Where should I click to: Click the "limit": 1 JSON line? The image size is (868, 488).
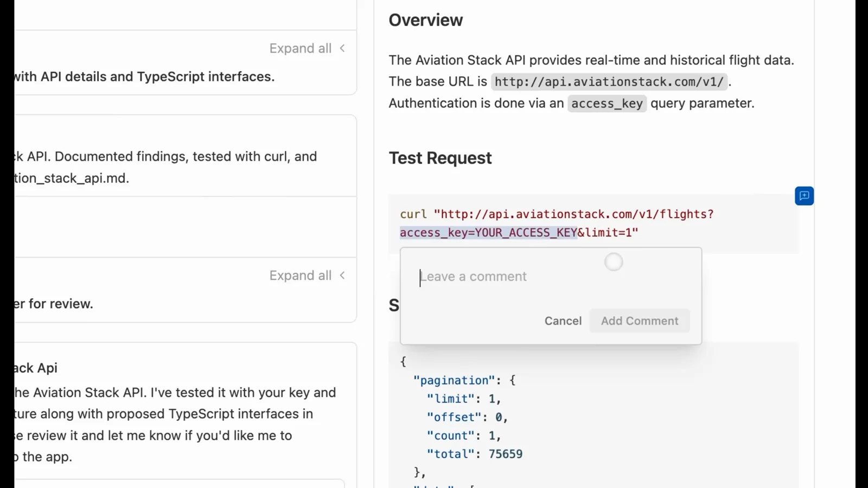(464, 399)
